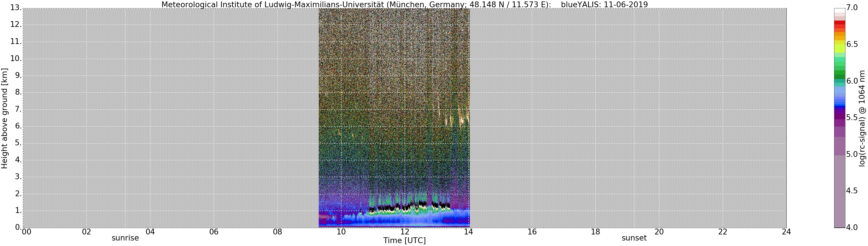The height and width of the screenshot is (246, 868).
Task: Click the '16' time axis tick label
Action: 532,232
